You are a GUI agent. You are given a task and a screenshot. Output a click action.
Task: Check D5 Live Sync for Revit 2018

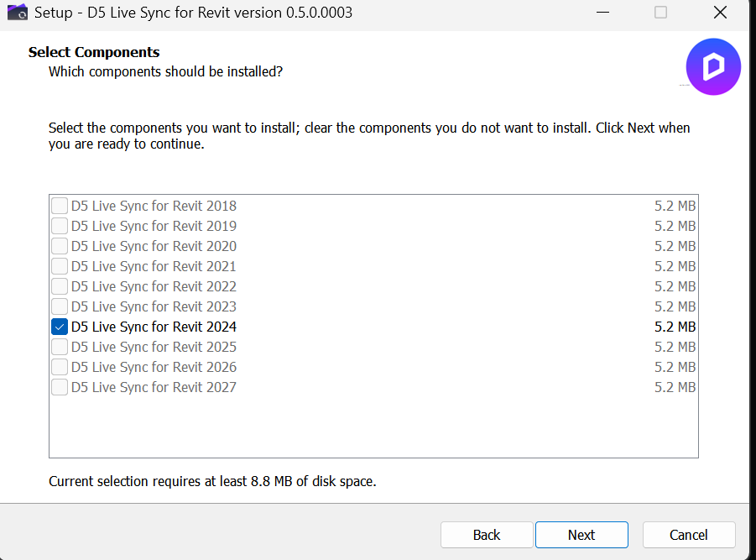60,206
